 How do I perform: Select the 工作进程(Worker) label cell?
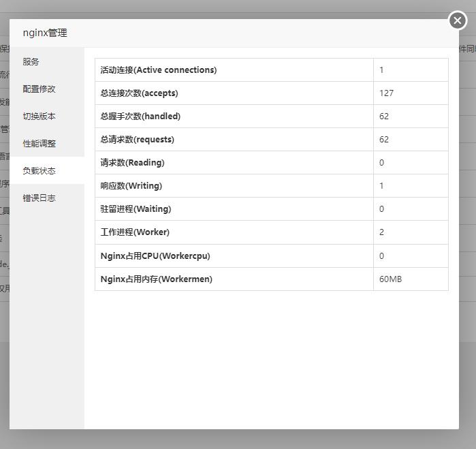135,232
